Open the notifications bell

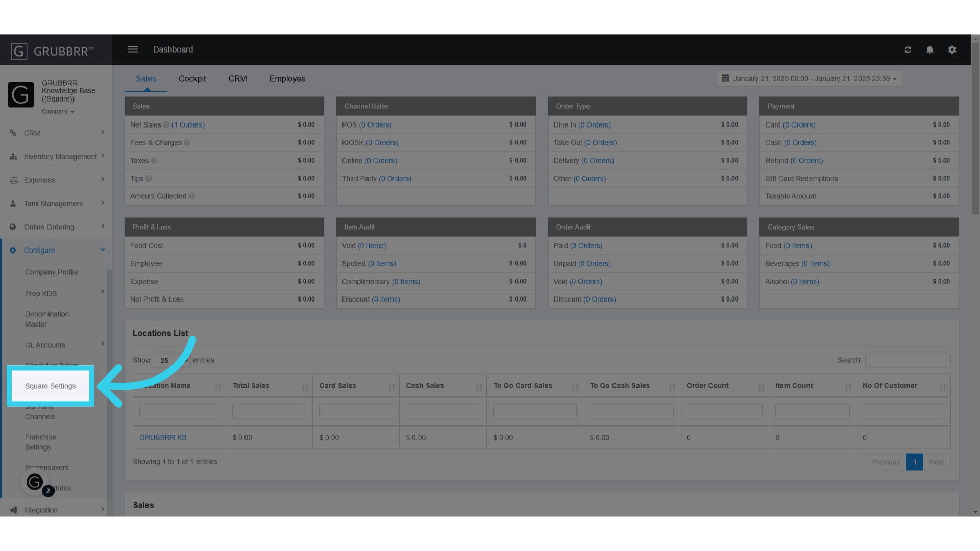[929, 50]
